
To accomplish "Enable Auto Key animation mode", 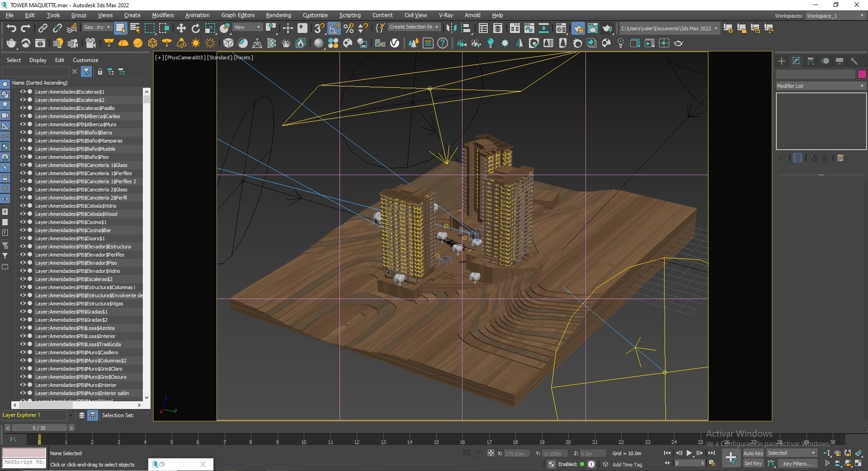I will click(753, 453).
